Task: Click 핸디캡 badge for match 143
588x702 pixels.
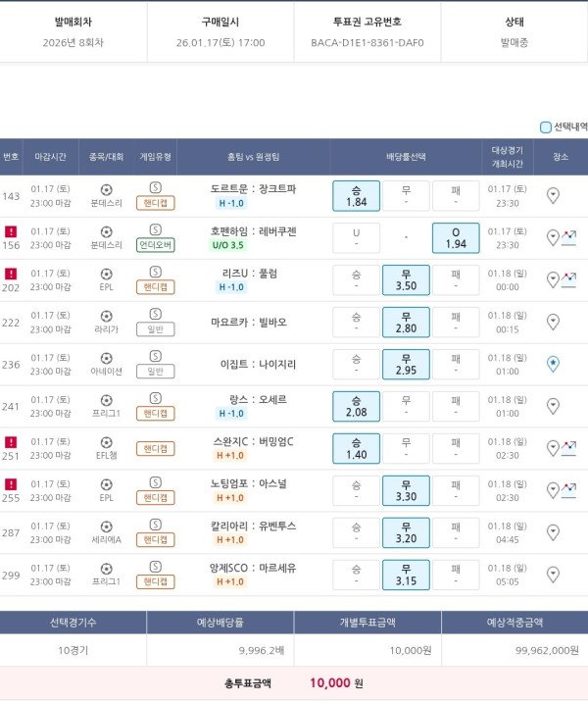Action: point(155,203)
